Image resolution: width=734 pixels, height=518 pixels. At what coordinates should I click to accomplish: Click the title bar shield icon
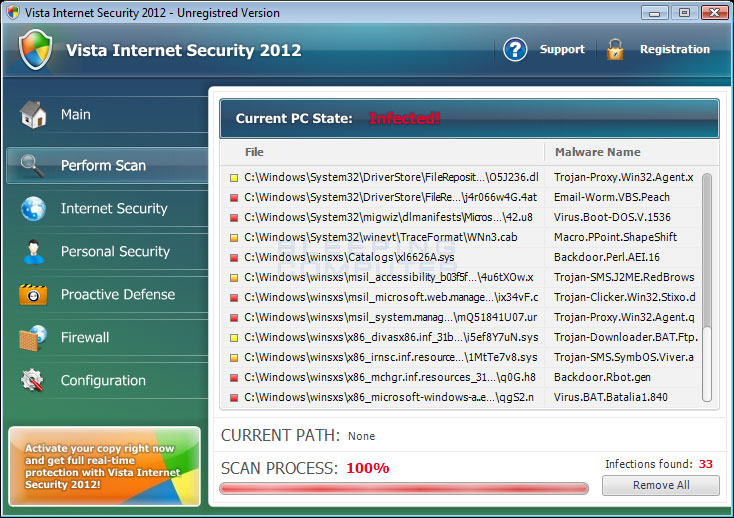coord(13,12)
